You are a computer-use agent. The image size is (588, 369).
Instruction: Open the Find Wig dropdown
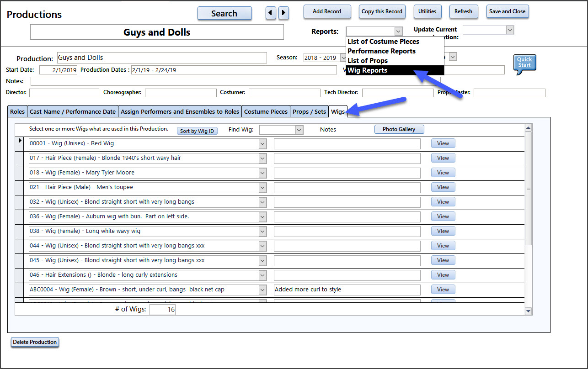coord(299,130)
